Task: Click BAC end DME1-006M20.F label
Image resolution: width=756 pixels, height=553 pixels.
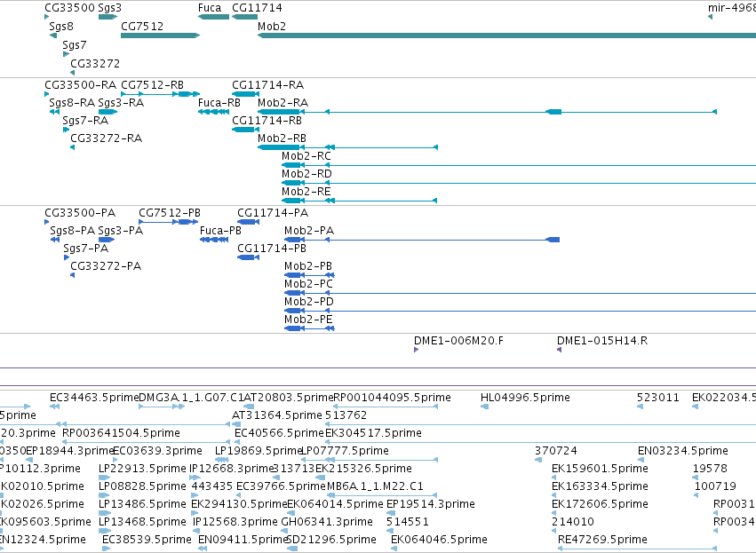Action: point(458,341)
